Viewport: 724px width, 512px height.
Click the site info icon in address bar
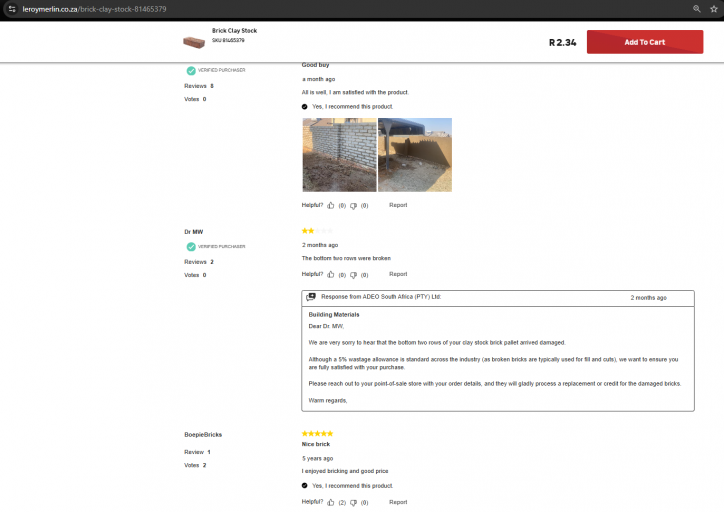[x=12, y=9]
